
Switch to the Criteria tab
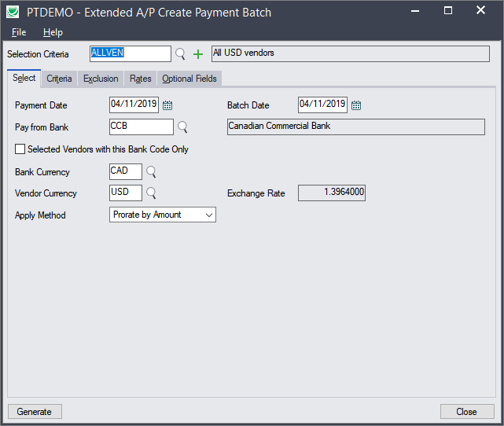[x=59, y=79]
